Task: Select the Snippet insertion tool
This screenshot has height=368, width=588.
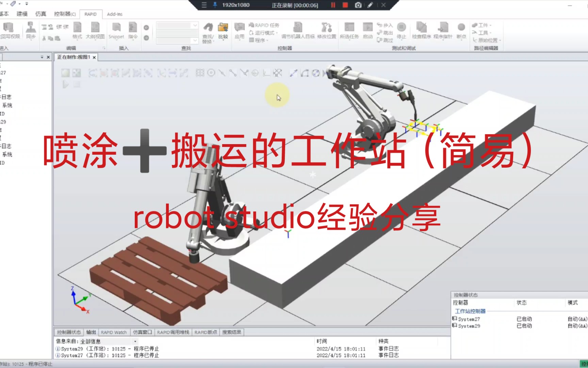Action: pyautogui.click(x=117, y=30)
